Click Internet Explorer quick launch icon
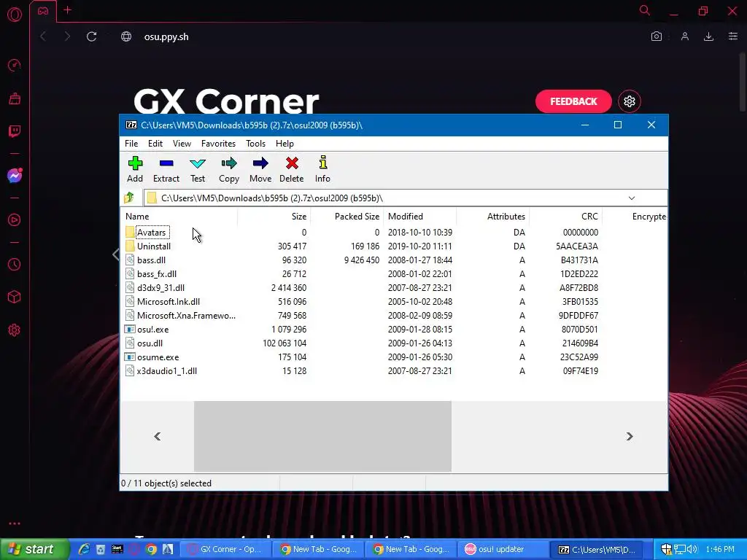 [x=85, y=549]
